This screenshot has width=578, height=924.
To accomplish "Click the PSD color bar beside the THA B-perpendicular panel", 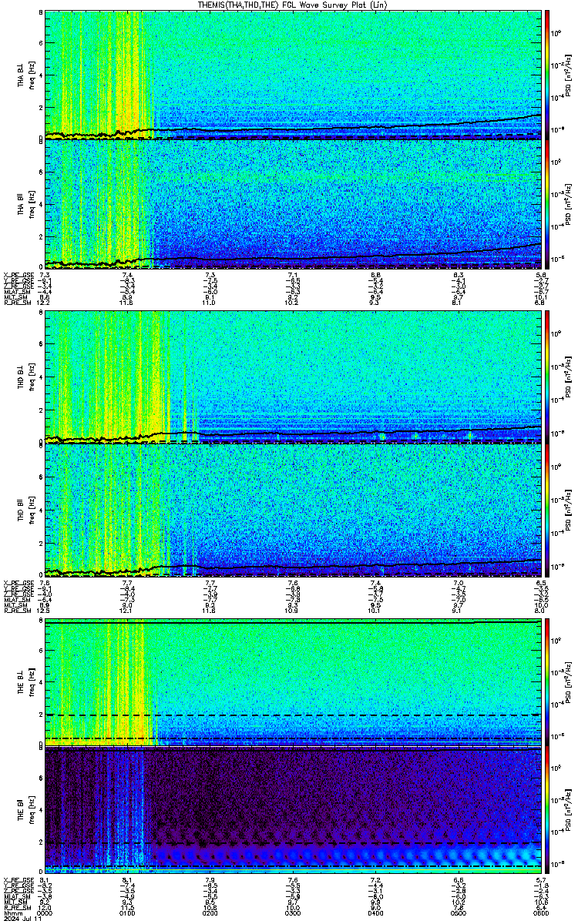I will click(547, 75).
